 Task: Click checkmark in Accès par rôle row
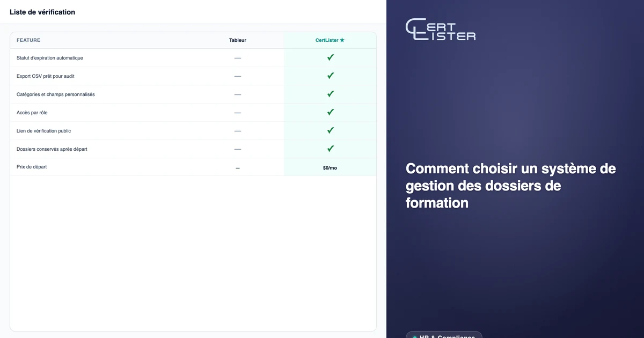click(331, 112)
